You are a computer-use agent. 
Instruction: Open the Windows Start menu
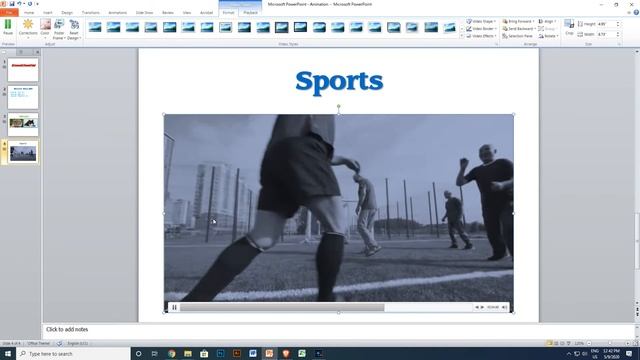pos(8,353)
